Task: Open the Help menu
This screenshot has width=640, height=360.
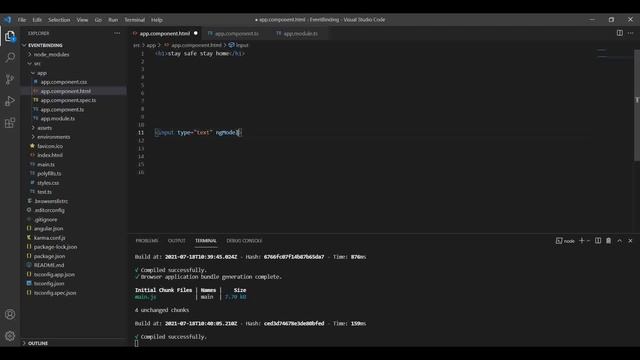Action: tap(157, 20)
